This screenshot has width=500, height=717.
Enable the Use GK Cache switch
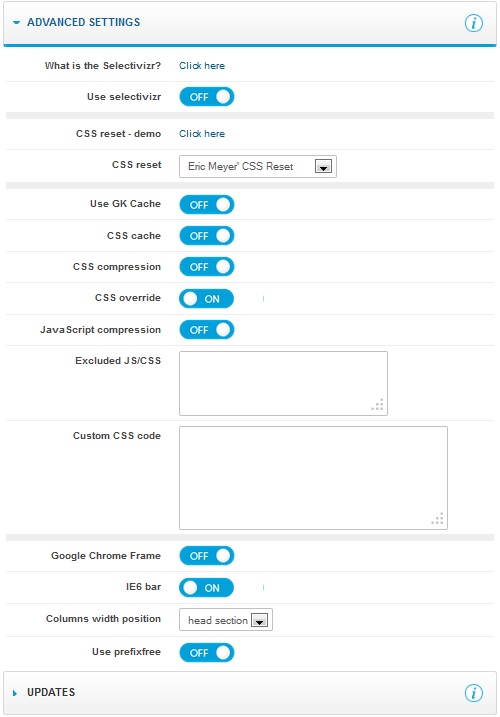coord(207,204)
